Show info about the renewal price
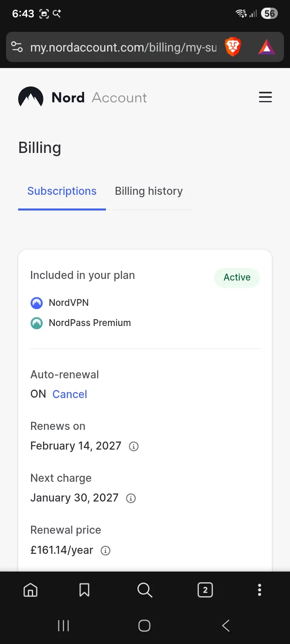 click(106, 551)
